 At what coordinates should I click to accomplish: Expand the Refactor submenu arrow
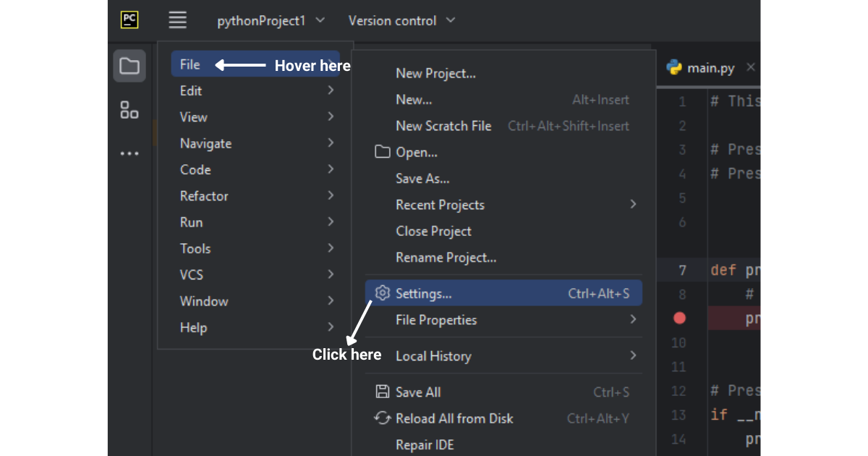coord(331,195)
